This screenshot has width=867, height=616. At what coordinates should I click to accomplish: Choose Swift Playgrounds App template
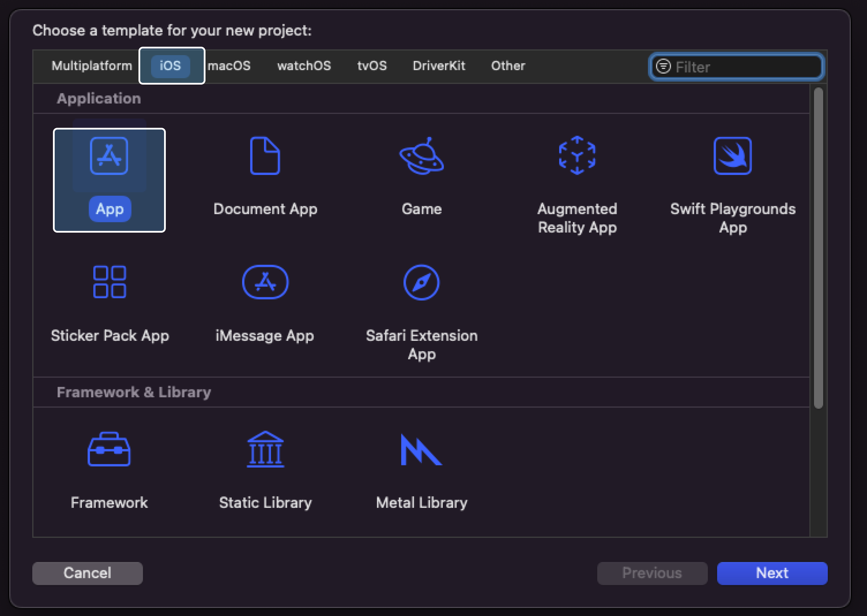coord(732,156)
